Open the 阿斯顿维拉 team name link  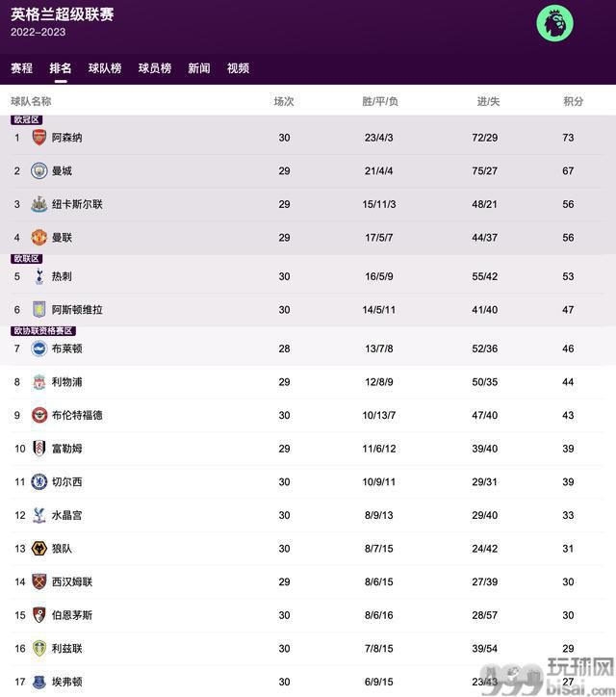pos(77,310)
